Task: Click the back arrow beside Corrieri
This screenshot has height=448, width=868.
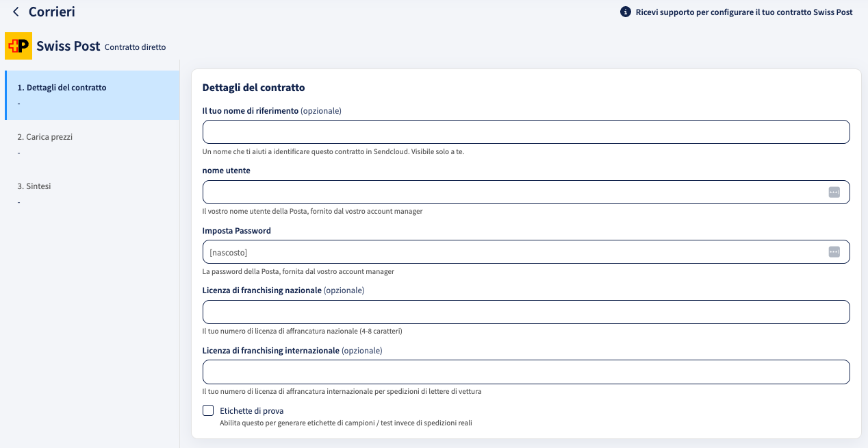Action: (x=16, y=12)
